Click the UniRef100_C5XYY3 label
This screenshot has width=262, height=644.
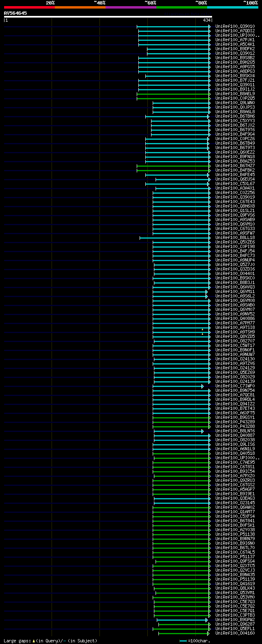[235, 121]
